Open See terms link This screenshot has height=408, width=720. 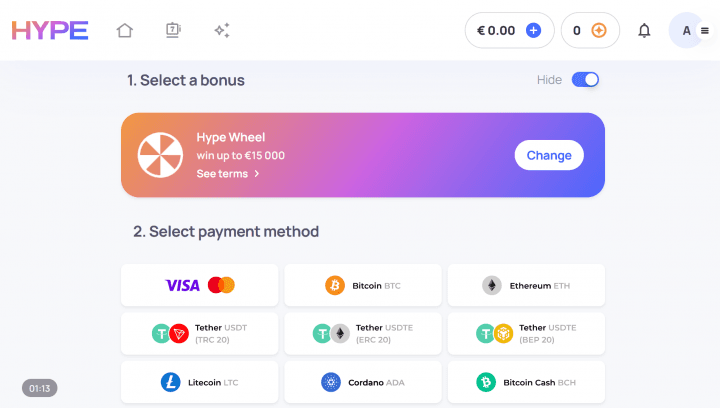[222, 174]
